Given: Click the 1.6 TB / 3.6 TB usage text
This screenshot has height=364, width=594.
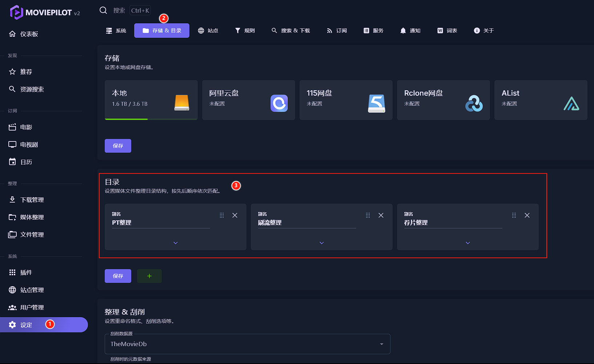Looking at the screenshot, I should [x=130, y=104].
